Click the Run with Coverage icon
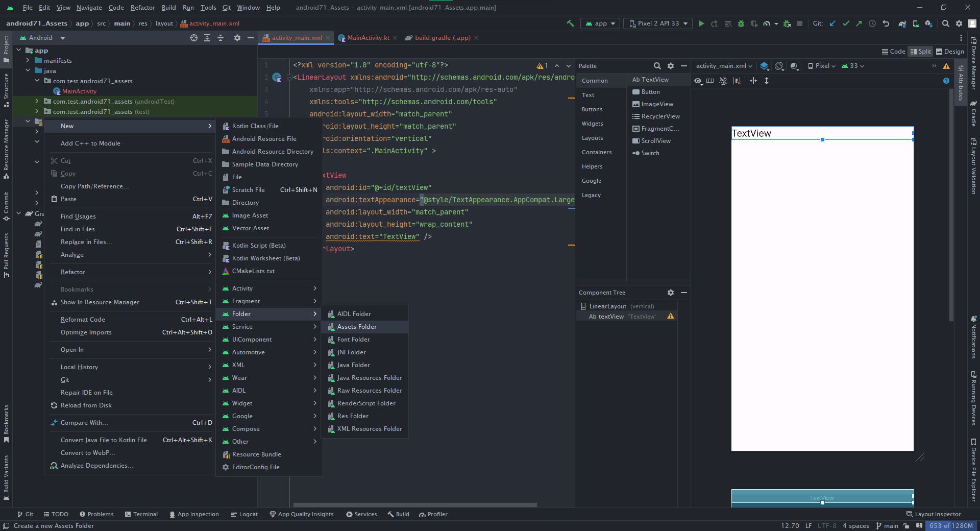980x531 pixels. [754, 23]
